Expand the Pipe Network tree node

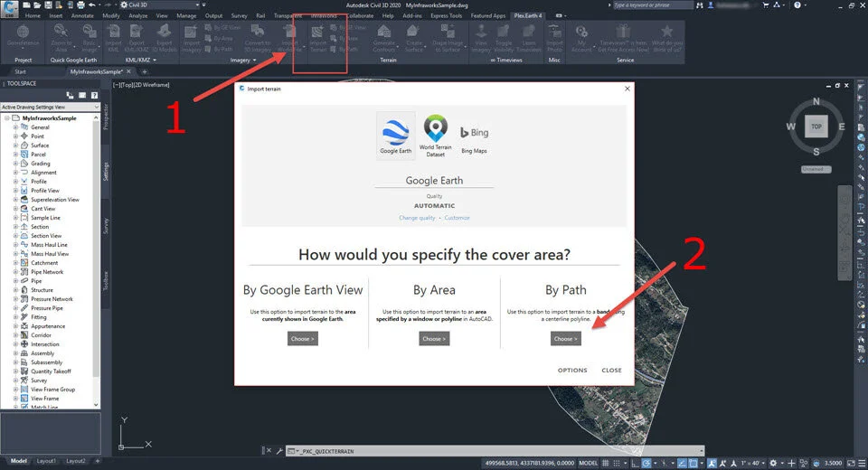click(15, 272)
